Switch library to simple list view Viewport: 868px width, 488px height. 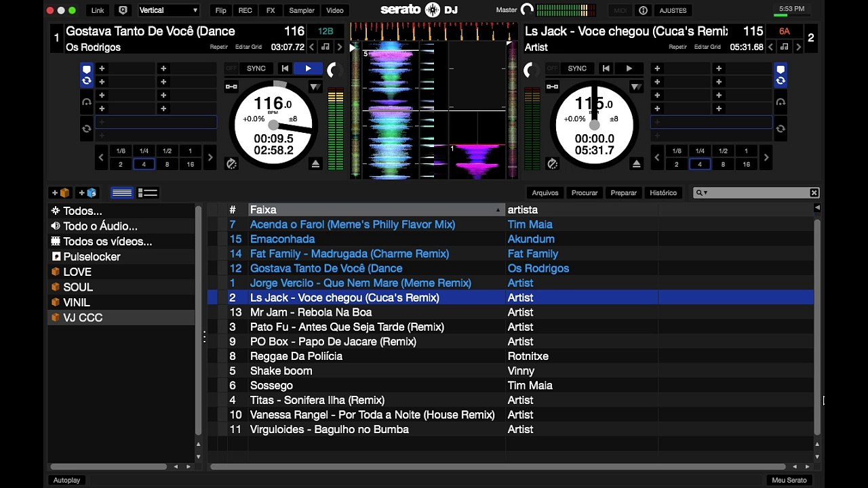pyautogui.click(x=122, y=192)
